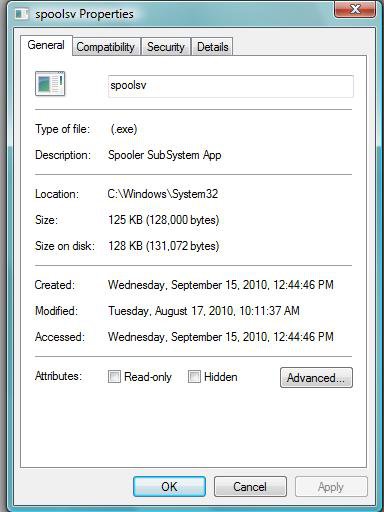Select the General tab
This screenshot has height=512, width=384.
46,45
